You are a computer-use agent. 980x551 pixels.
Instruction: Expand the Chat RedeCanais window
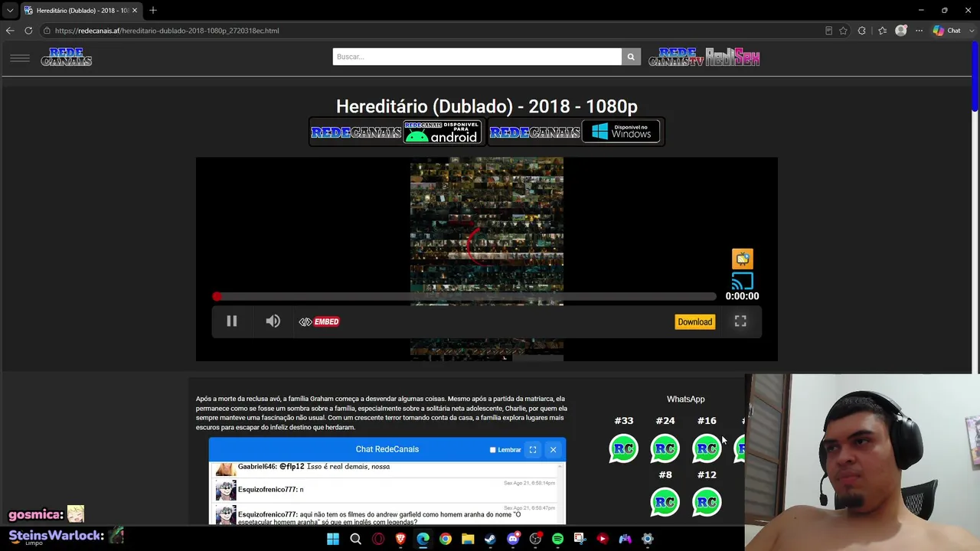coord(533,450)
